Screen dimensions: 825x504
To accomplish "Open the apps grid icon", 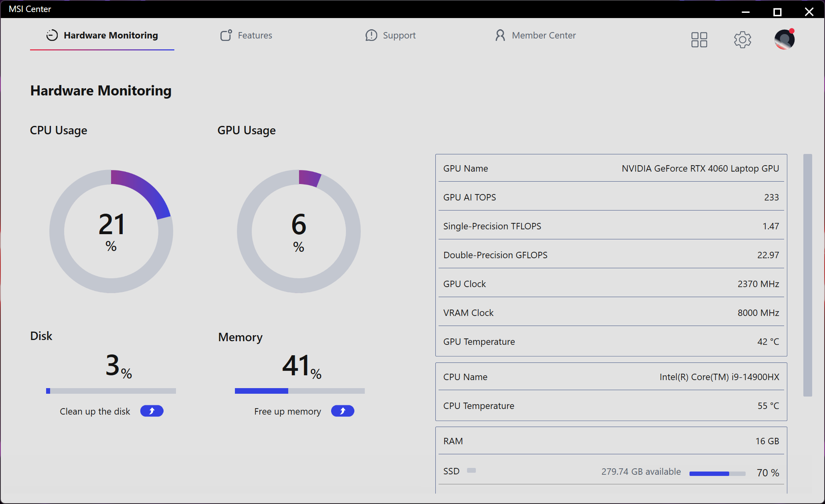I will coord(699,40).
